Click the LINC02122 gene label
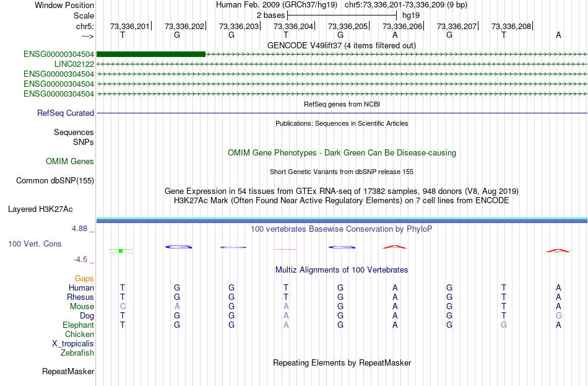Image resolution: width=588 pixels, height=386 pixels. tap(74, 64)
